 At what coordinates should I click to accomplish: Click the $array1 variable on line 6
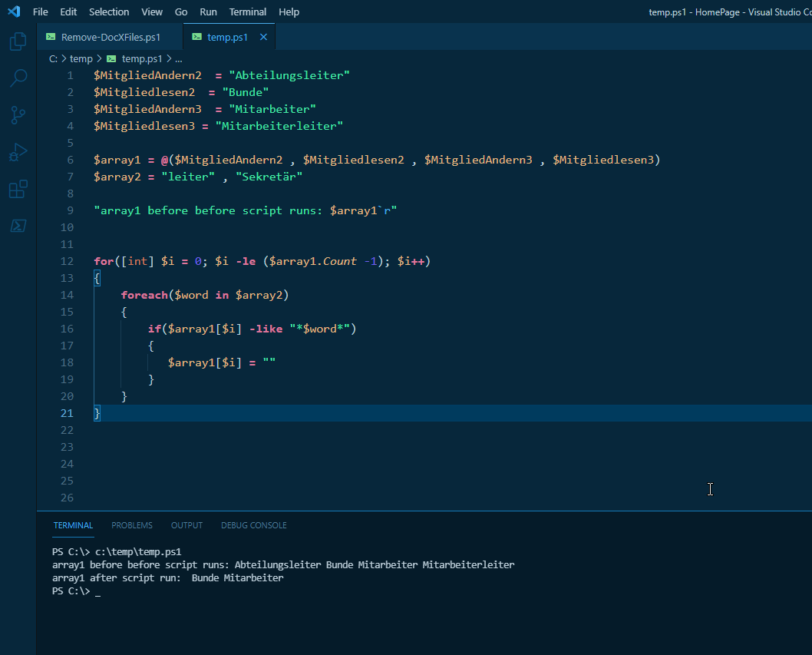(x=117, y=160)
